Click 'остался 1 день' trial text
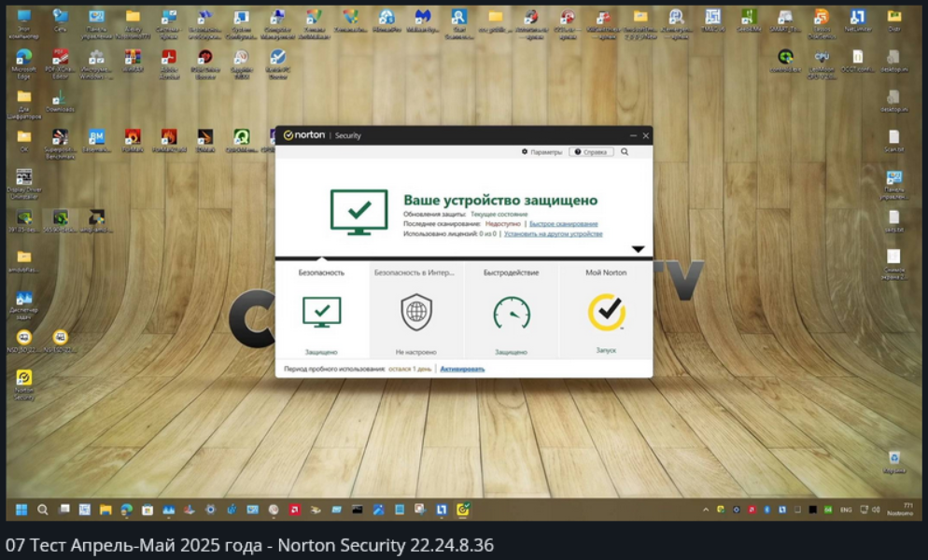928x560 pixels. 410,369
